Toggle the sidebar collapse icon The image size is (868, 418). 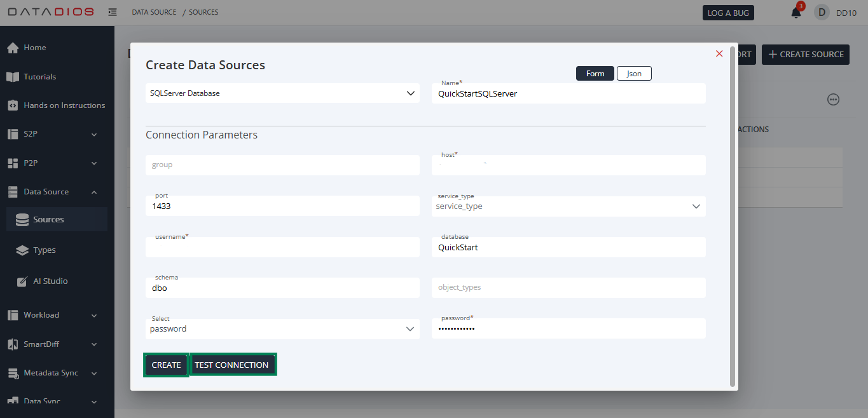tap(113, 12)
